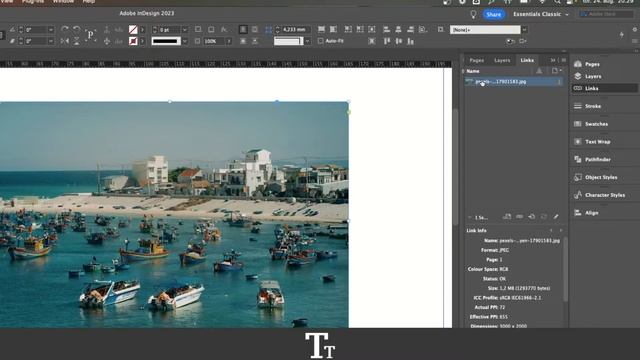Open rotation angle dropdown
Viewport: 640px width, 360px height.
point(51,30)
